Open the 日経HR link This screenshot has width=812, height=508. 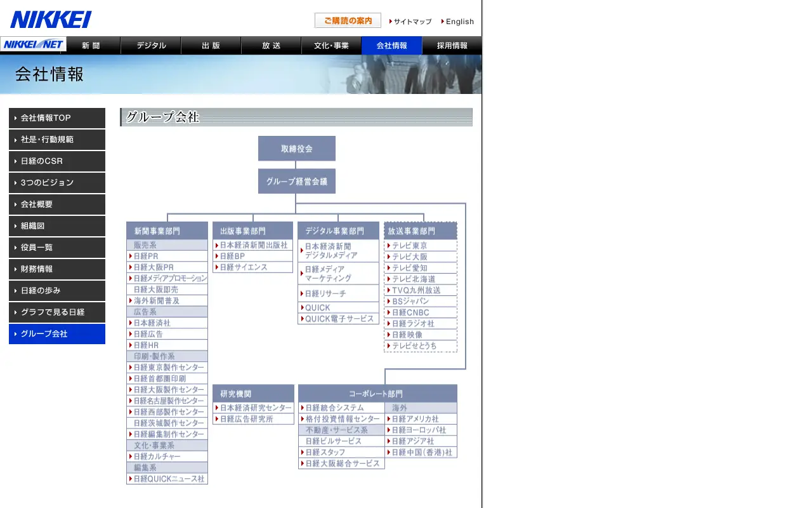click(167, 345)
